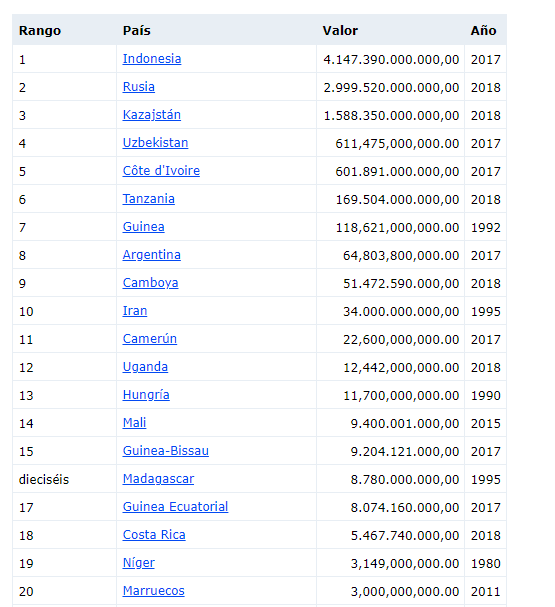555x607 pixels.
Task: Open the Guinea link in row 7
Action: pos(144,227)
